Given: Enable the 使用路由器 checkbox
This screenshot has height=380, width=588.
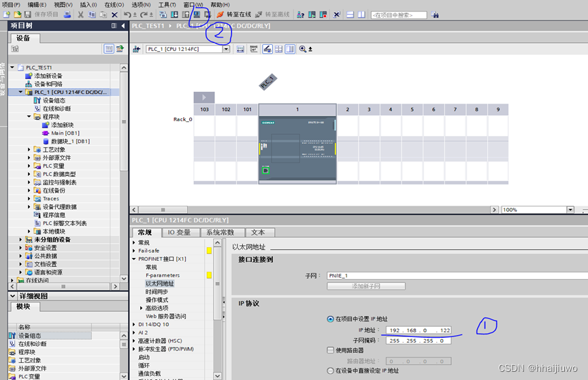Looking at the screenshot, I should pyautogui.click(x=330, y=350).
